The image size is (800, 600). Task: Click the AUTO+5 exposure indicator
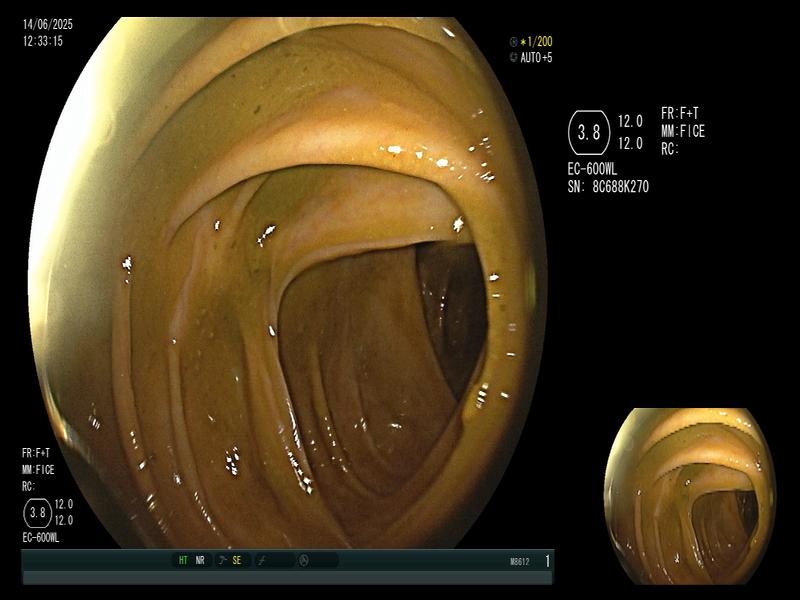[536, 58]
